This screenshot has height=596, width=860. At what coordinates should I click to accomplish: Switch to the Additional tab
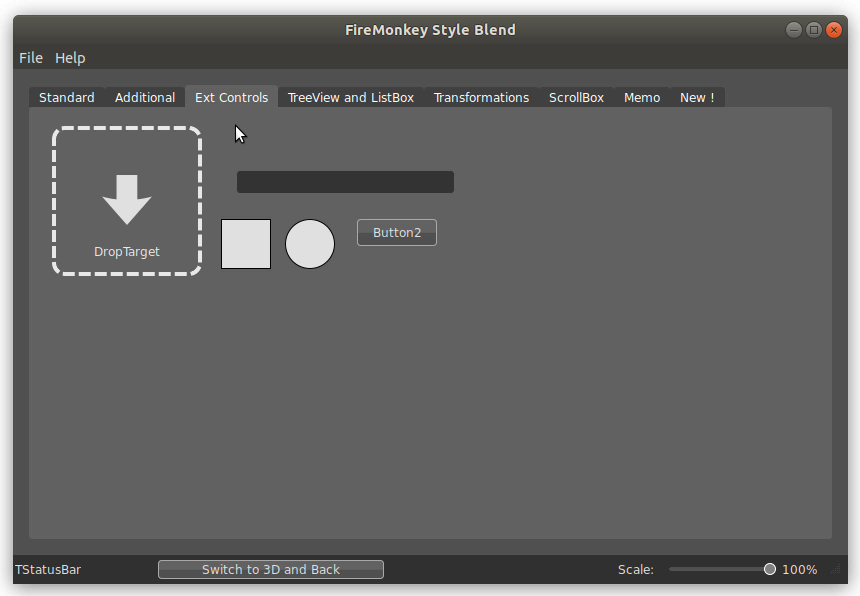(x=145, y=98)
